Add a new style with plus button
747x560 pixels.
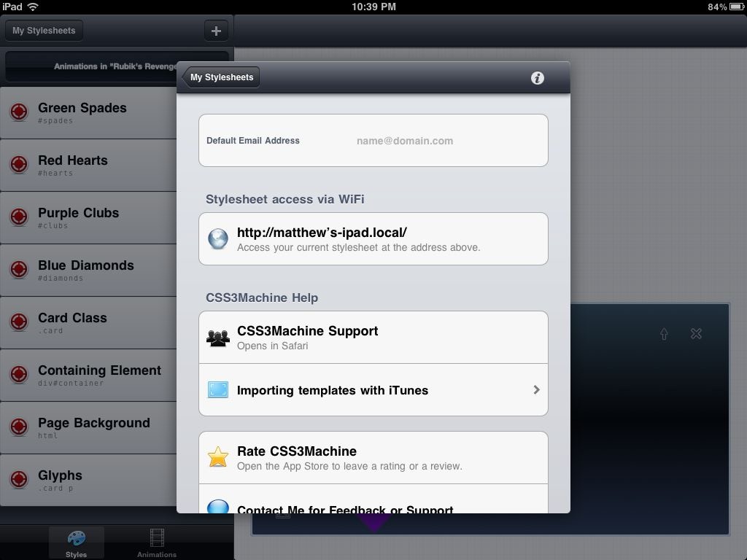coord(216,31)
